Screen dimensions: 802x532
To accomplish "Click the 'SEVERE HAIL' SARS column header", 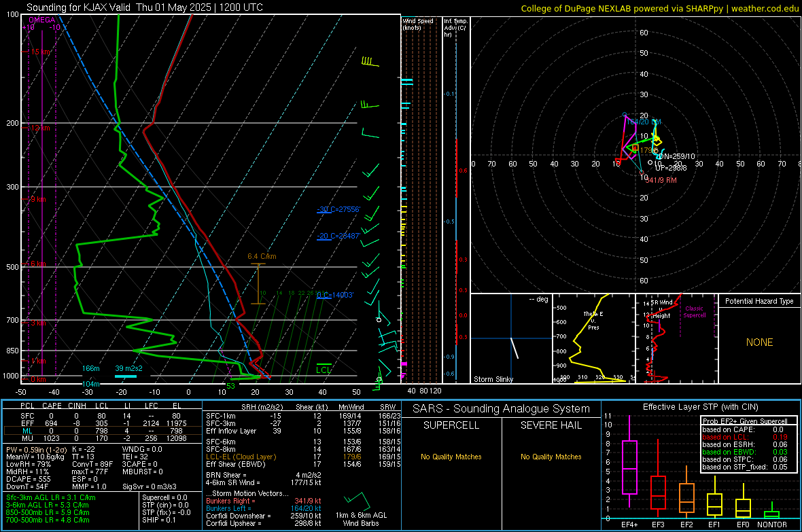I will click(551, 425).
